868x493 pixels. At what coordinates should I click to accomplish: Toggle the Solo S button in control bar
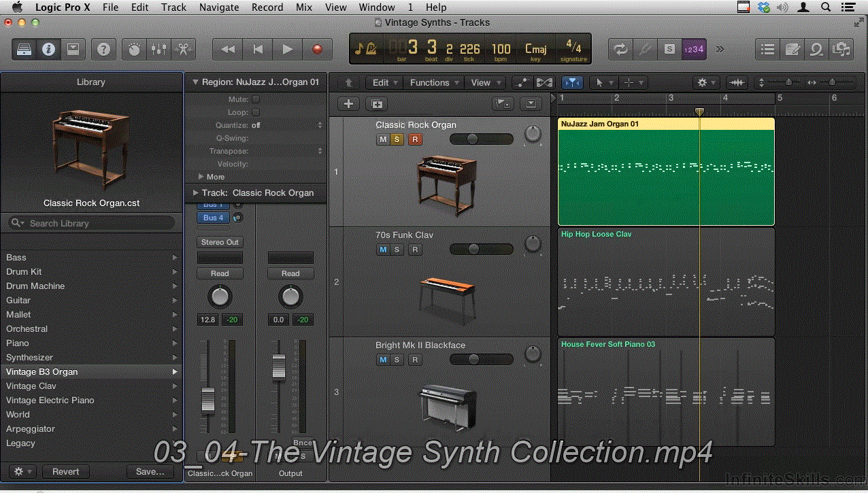(669, 49)
